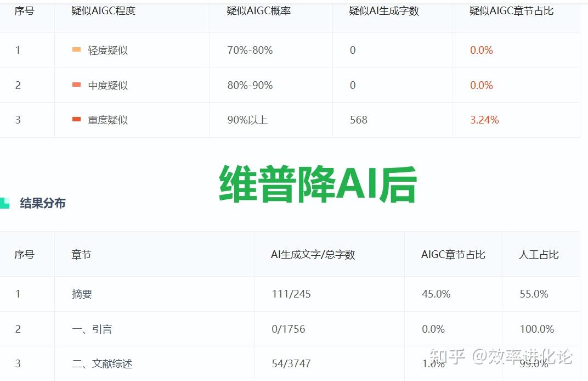Click the AIGC章节占比 column header
The width and height of the screenshot is (588, 381).
(x=453, y=255)
